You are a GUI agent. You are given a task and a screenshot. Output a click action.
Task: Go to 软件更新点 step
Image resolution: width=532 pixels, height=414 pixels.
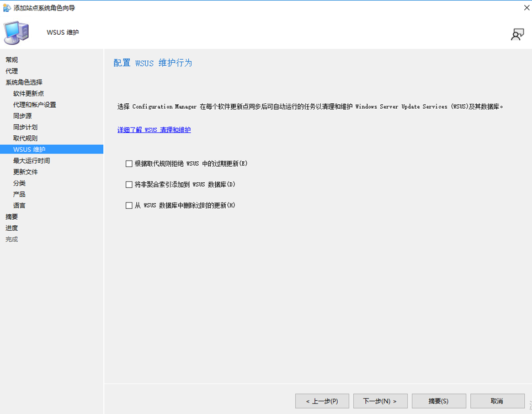point(29,93)
